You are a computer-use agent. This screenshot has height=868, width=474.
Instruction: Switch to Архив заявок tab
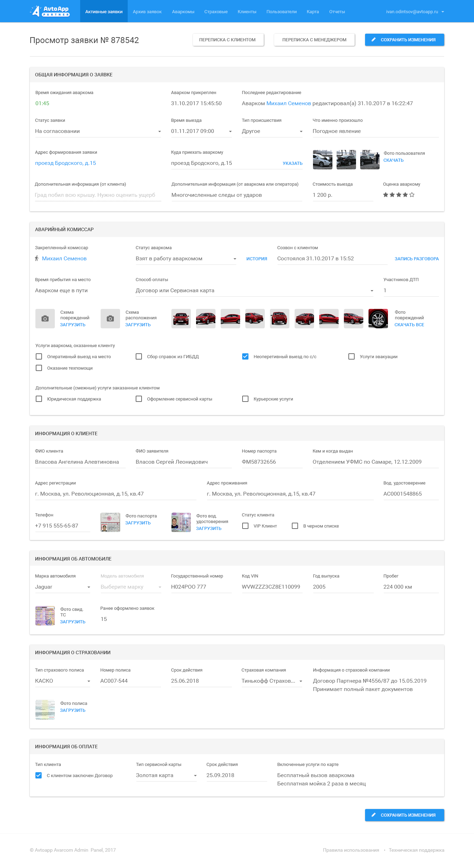point(147,12)
